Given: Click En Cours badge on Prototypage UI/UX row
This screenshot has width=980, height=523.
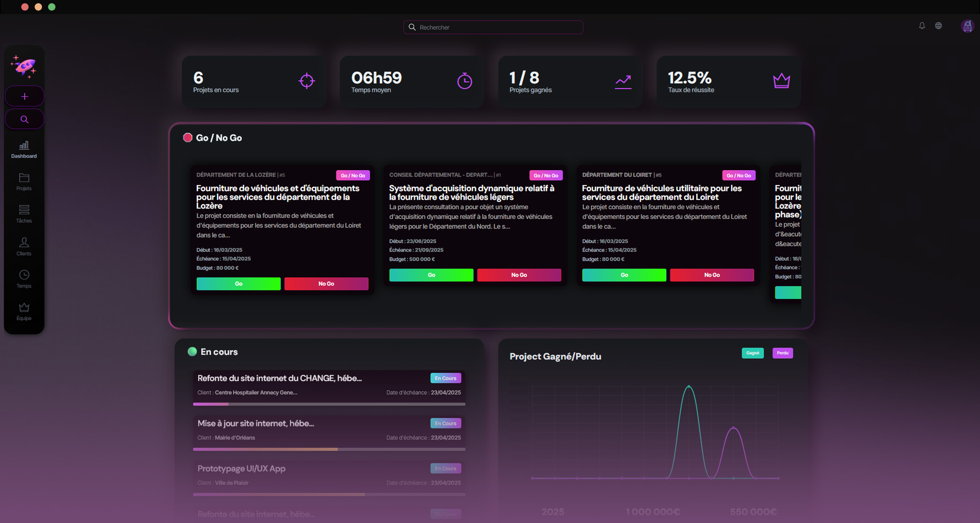Looking at the screenshot, I should [445, 468].
